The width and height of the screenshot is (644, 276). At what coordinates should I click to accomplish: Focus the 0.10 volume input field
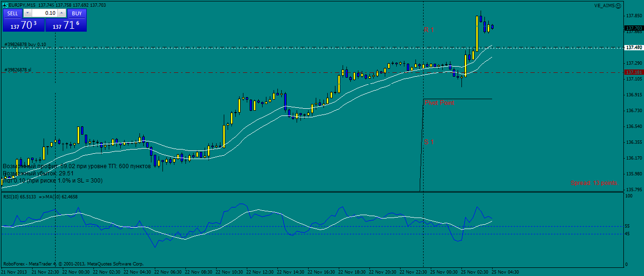coord(45,13)
